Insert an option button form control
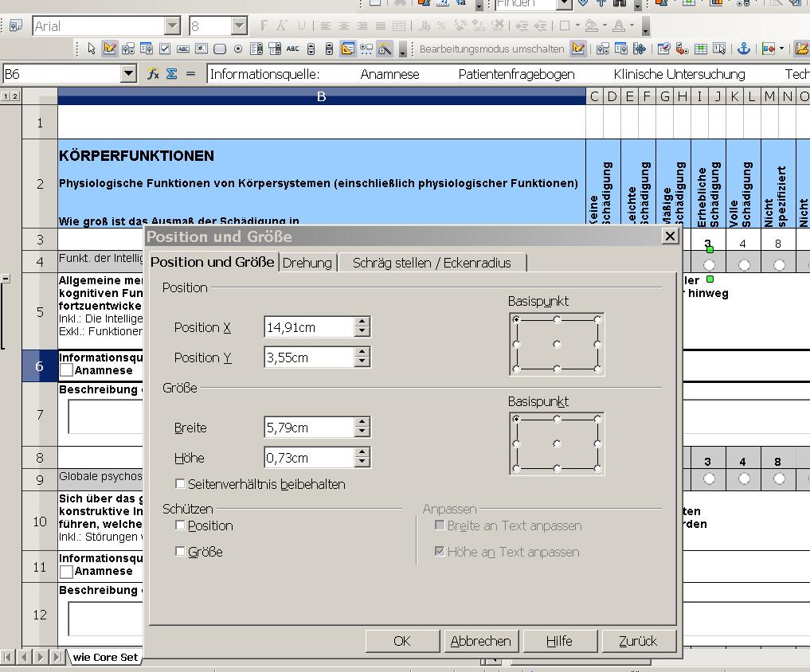The width and height of the screenshot is (810, 672). 237,49
